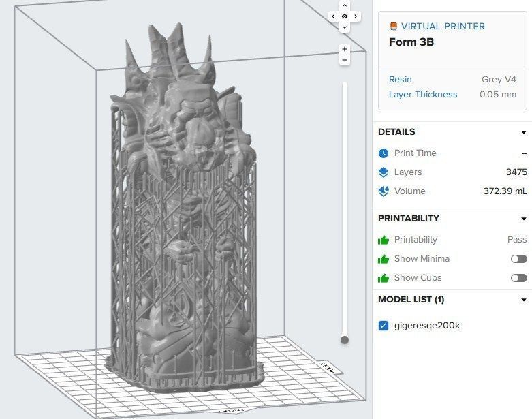Click the Print Time clock icon
This screenshot has height=419, width=532.
click(384, 153)
